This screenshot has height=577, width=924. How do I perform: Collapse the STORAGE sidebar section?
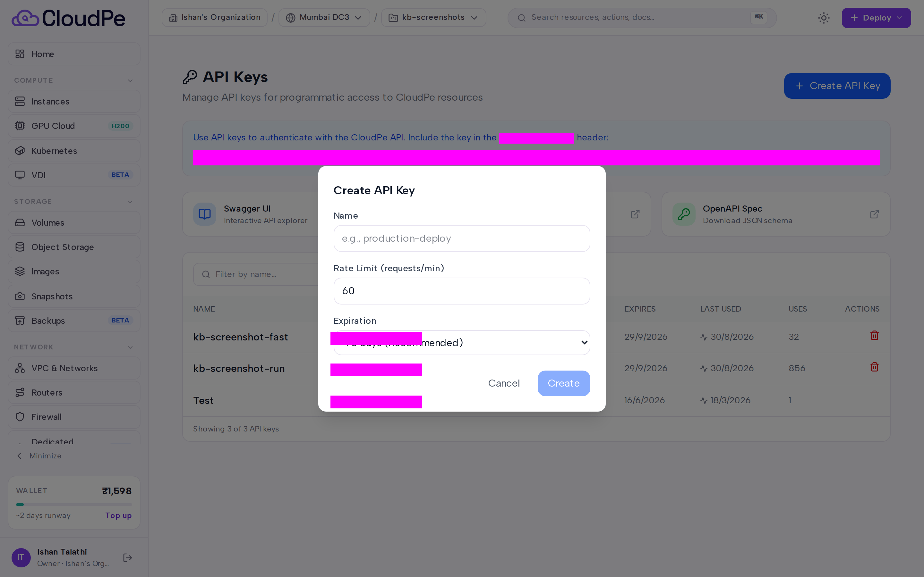tap(130, 202)
